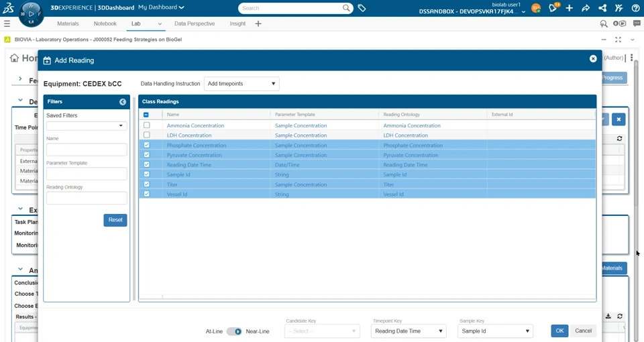
Task: Uncheck the Pyruvate Concentration checkbox
Action: tap(147, 155)
